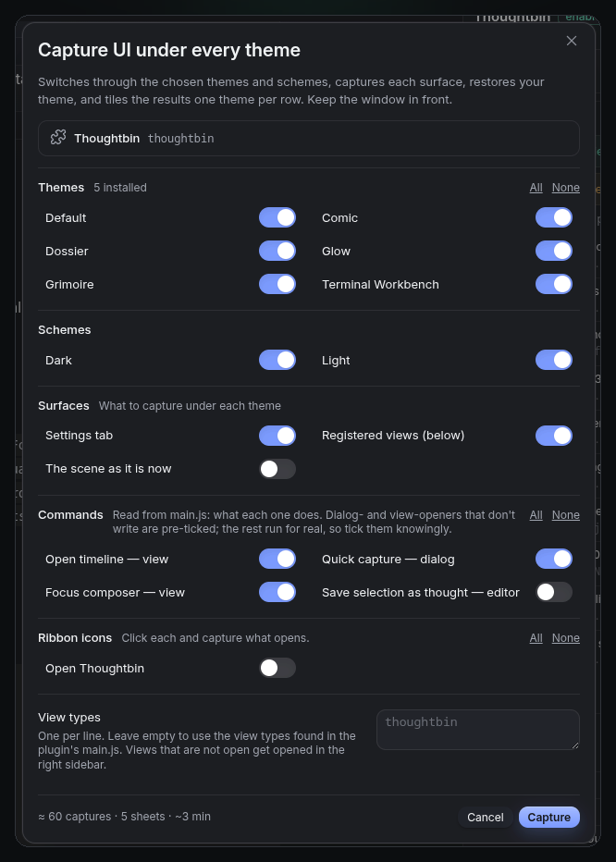The image size is (616, 862).
Task: Turn off the Glow theme
Action: point(554,252)
